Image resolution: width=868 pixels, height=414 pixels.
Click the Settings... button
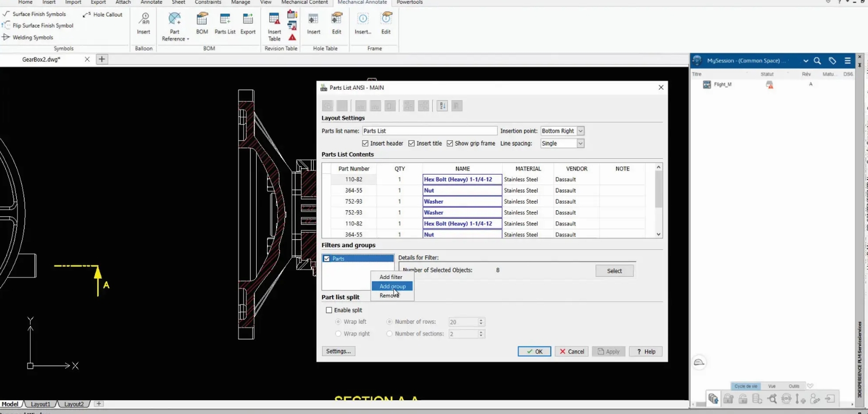pos(338,351)
